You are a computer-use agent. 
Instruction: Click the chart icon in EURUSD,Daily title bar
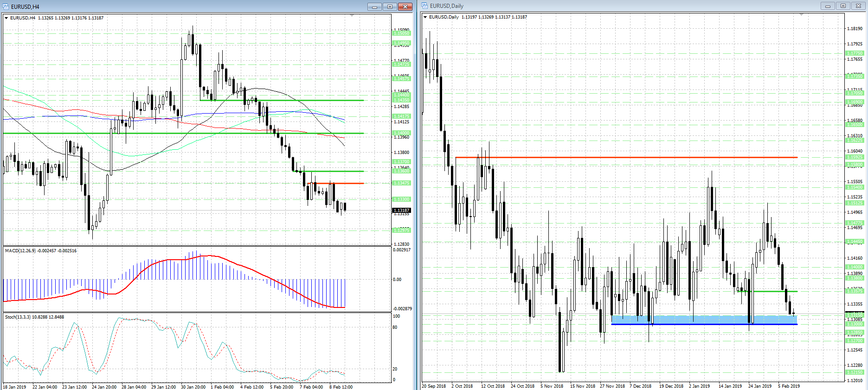424,6
